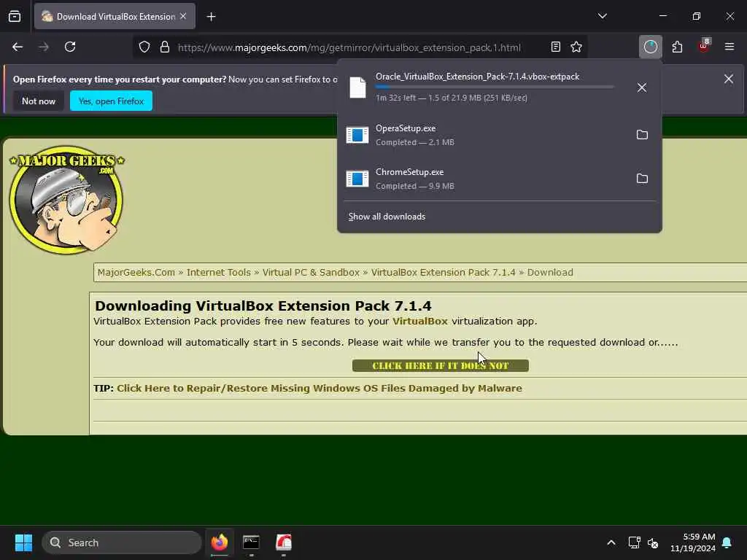This screenshot has width=747, height=560.
Task: Toggle reader view icon in address bar
Action: coord(555,47)
